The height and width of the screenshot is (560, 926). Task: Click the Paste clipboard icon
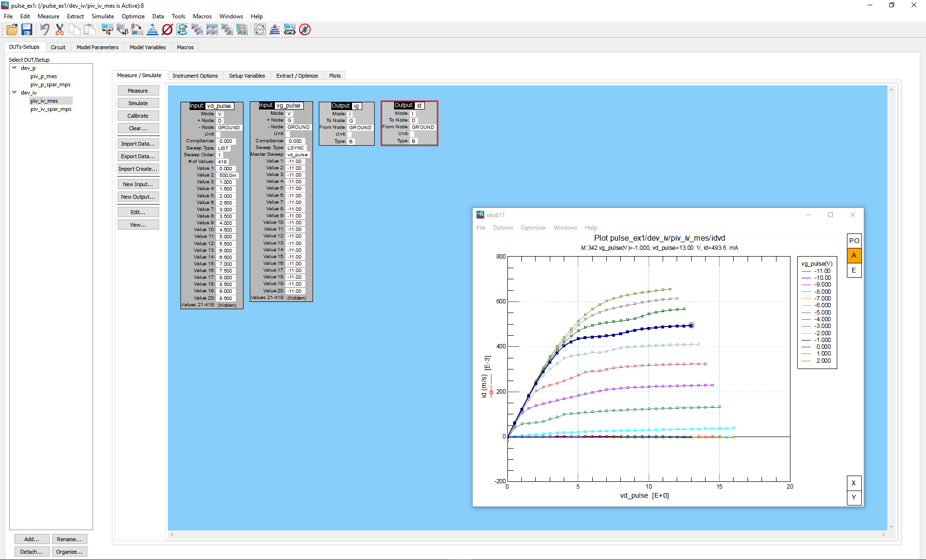point(90,30)
